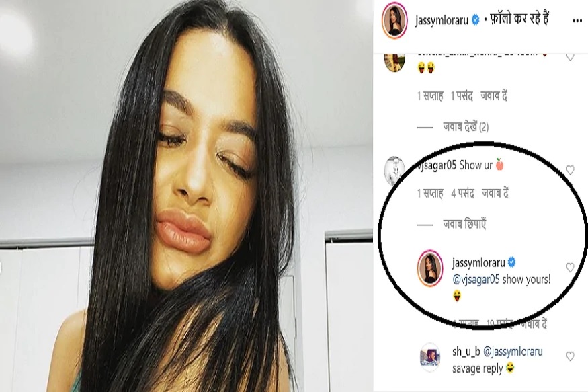
Task: Like the top emoji comment with heart
Action: click(570, 57)
